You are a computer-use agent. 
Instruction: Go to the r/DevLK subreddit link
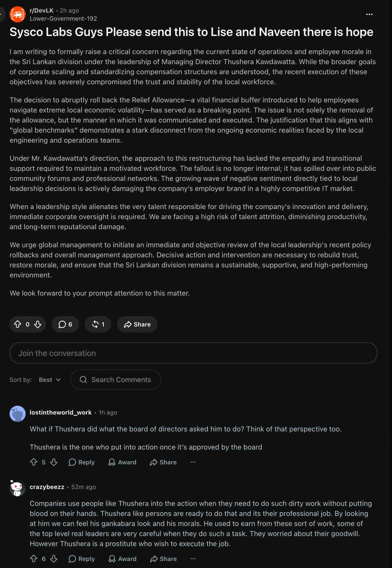41,11
